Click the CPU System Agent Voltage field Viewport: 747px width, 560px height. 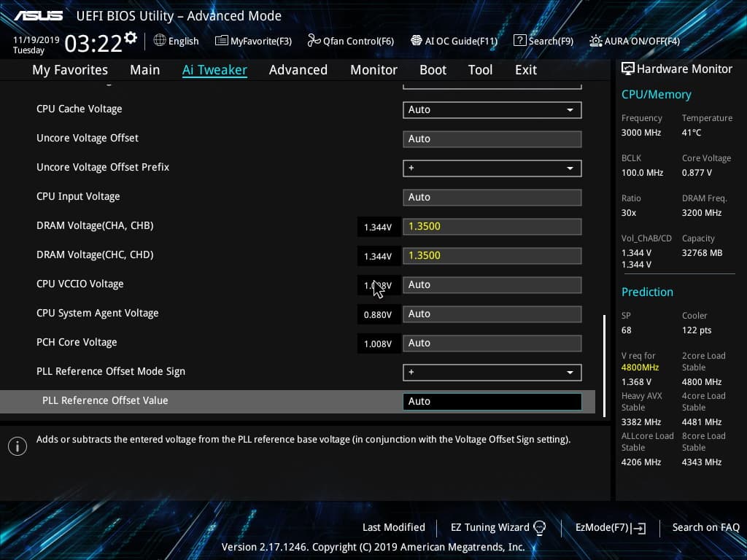pos(492,314)
